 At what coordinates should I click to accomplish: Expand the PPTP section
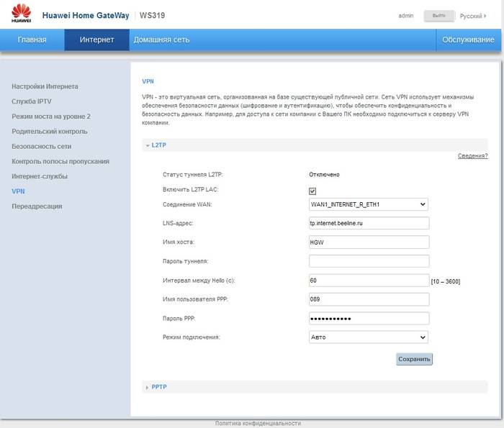158,387
